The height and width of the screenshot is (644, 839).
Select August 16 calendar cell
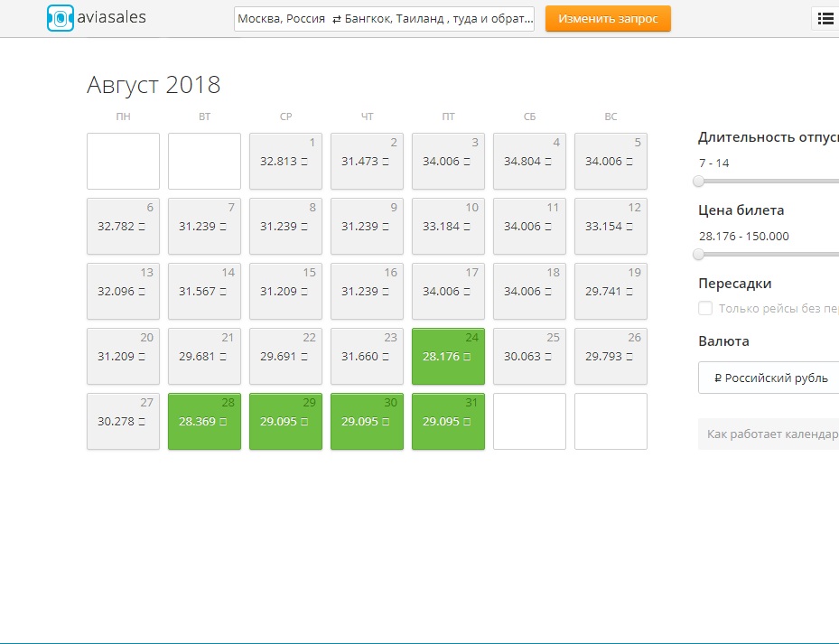click(x=367, y=291)
